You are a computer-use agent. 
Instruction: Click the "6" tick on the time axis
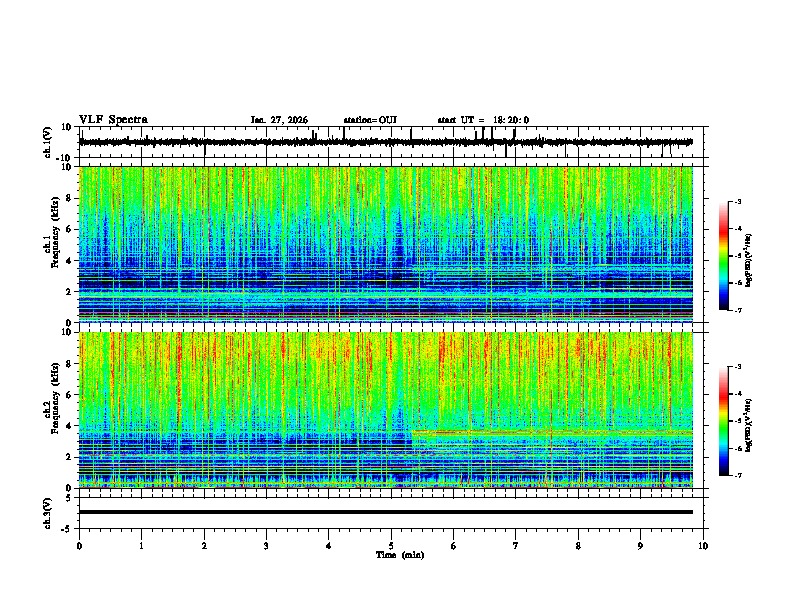tap(454, 546)
